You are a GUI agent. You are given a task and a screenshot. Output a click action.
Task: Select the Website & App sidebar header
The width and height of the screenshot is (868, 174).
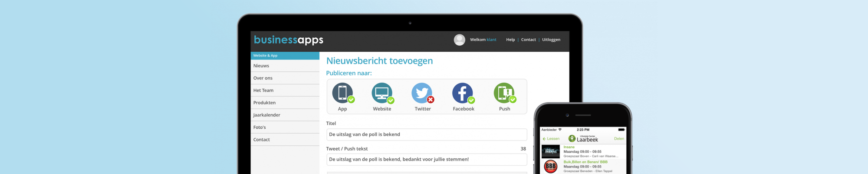(285, 56)
